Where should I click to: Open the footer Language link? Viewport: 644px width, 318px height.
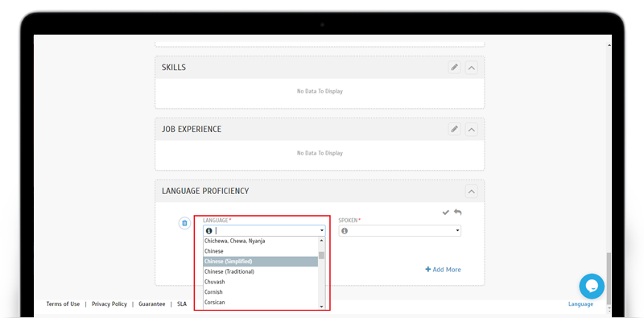pos(580,304)
